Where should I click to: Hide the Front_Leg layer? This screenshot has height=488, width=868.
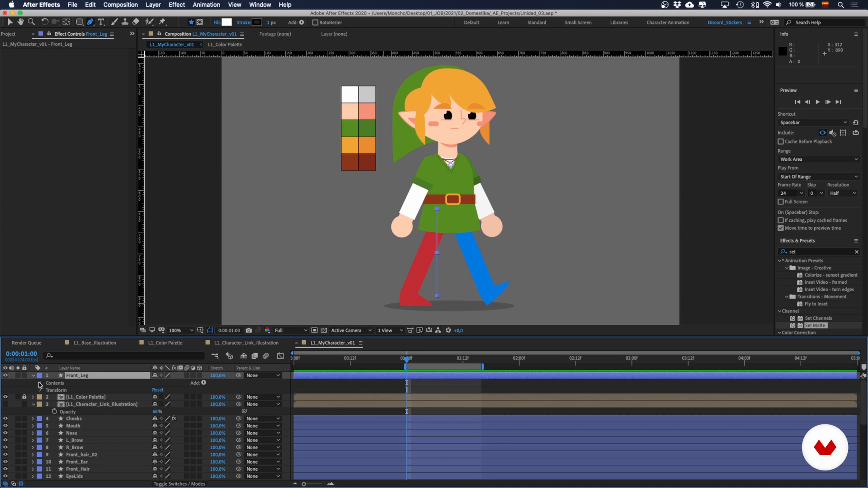click(5, 375)
